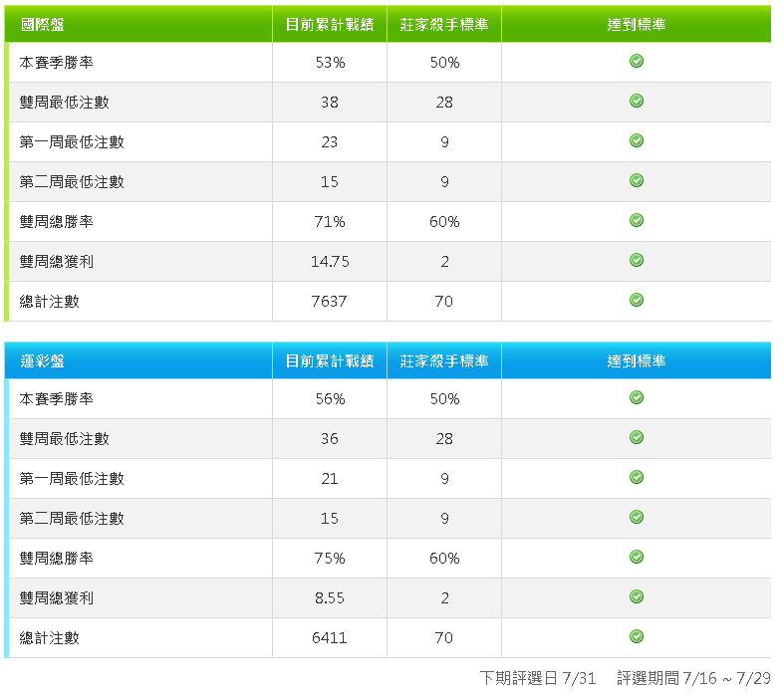The image size is (784, 698).
Task: Select the 56% season win rate value
Action: pos(330,399)
